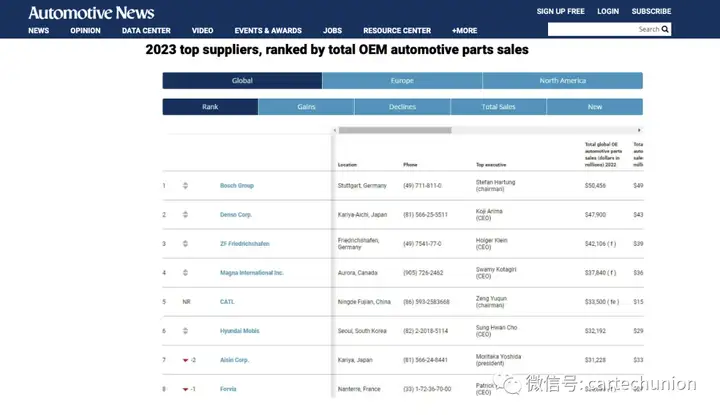Click the rank change icon for ZF Friedrichshafen

tap(185, 243)
